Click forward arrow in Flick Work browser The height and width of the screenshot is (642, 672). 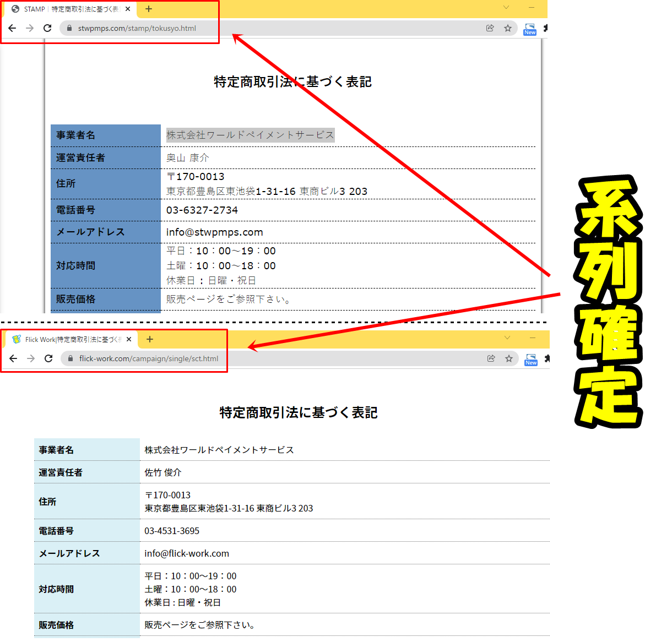[31, 358]
